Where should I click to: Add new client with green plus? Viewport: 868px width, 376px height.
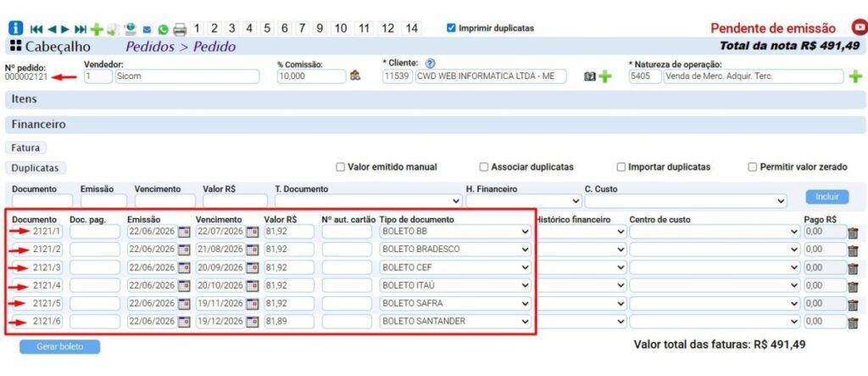(605, 76)
